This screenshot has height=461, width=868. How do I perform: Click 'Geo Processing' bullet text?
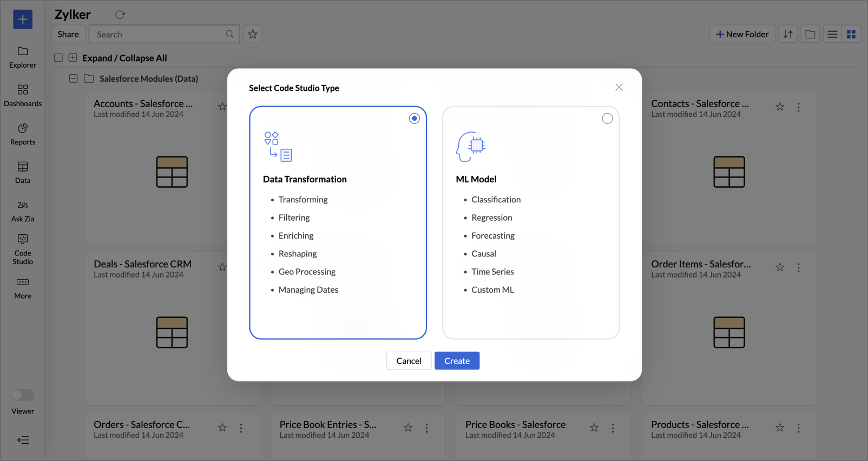307,272
